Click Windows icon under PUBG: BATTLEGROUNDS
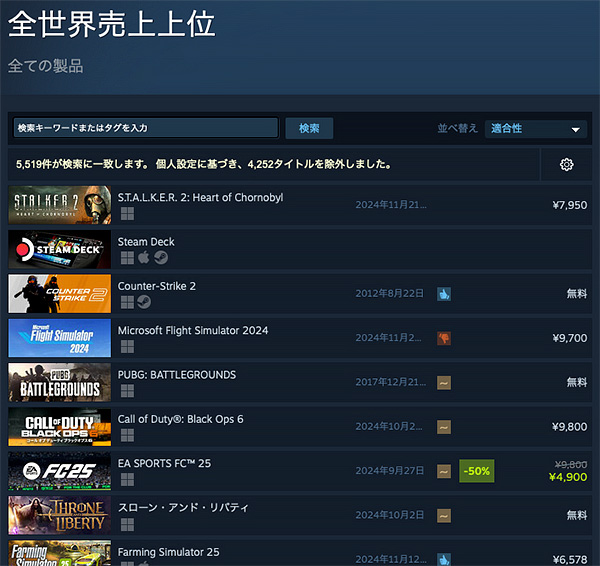 click(x=127, y=391)
